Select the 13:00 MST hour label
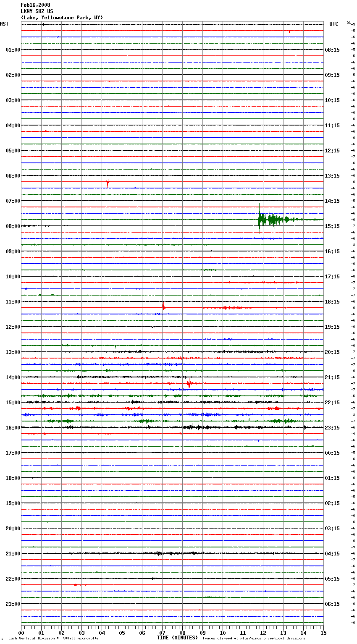 click(13, 352)
